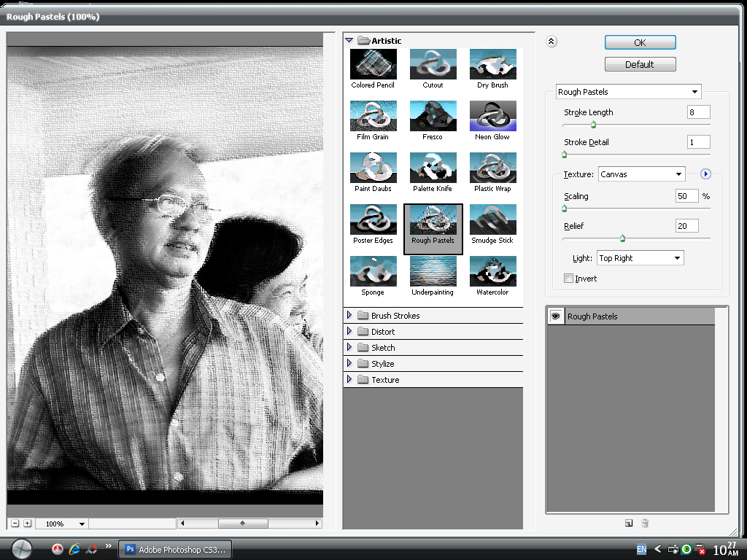Click the OK button
747x560 pixels.
pyautogui.click(x=640, y=42)
